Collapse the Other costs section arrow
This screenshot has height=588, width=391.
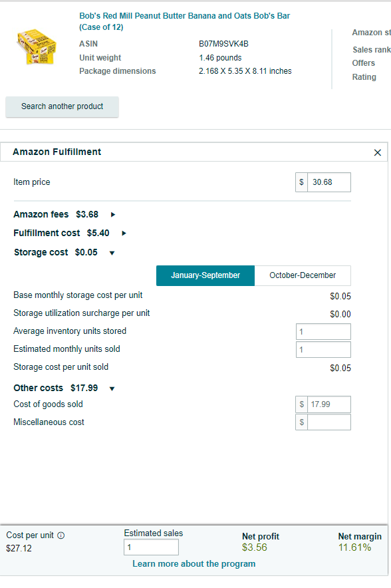click(x=112, y=389)
